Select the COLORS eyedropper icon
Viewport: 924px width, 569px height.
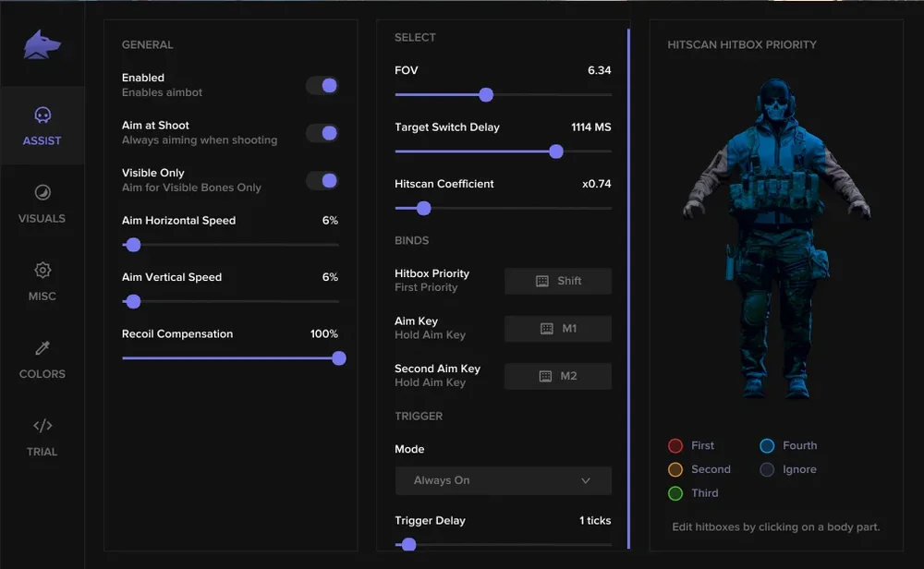click(x=43, y=349)
